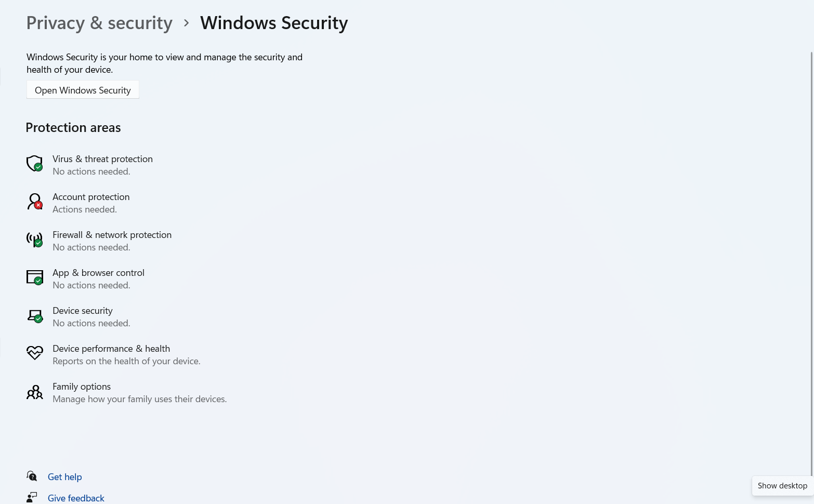Image resolution: width=814 pixels, height=504 pixels.
Task: Select the Account protection text entry
Action: click(x=91, y=197)
